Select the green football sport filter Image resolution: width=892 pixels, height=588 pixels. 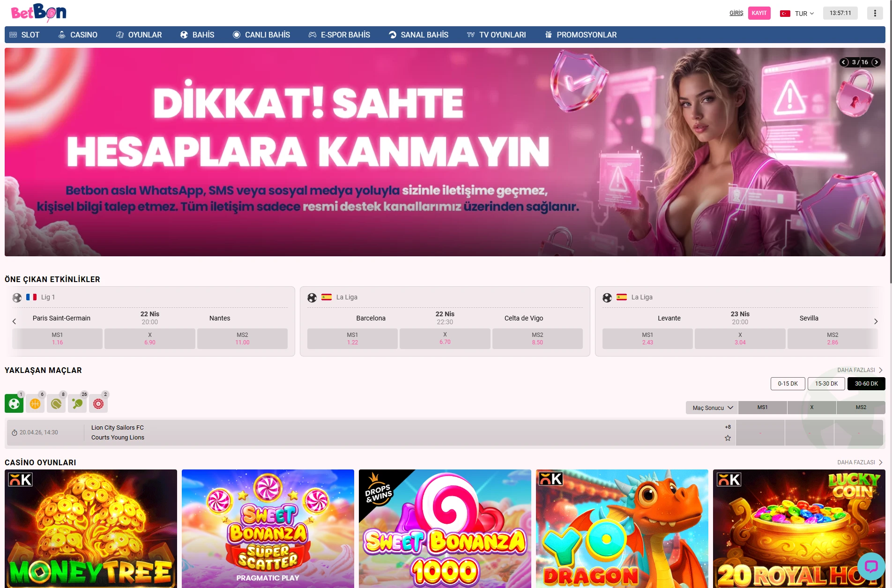pos(14,403)
